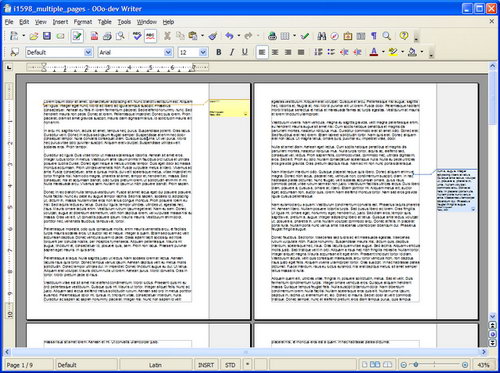Open the Format menu

tap(83, 22)
